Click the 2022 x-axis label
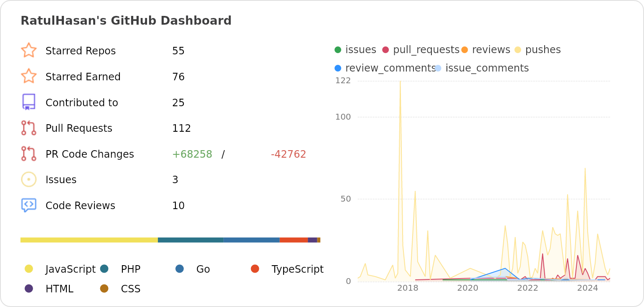644x307 pixels. click(527, 288)
